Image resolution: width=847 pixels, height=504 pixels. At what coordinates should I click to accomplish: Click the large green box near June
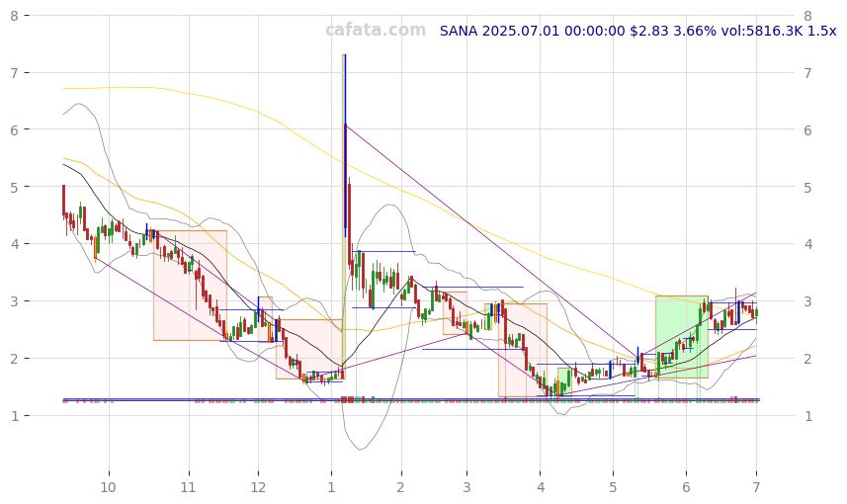(x=682, y=337)
